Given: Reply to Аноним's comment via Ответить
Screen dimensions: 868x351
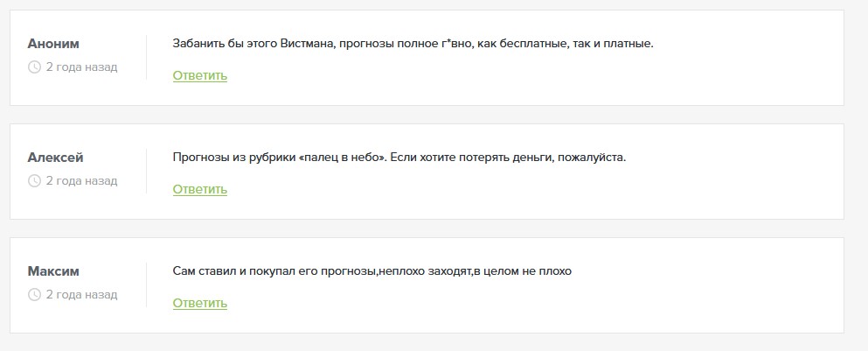Looking at the screenshot, I should [x=200, y=76].
